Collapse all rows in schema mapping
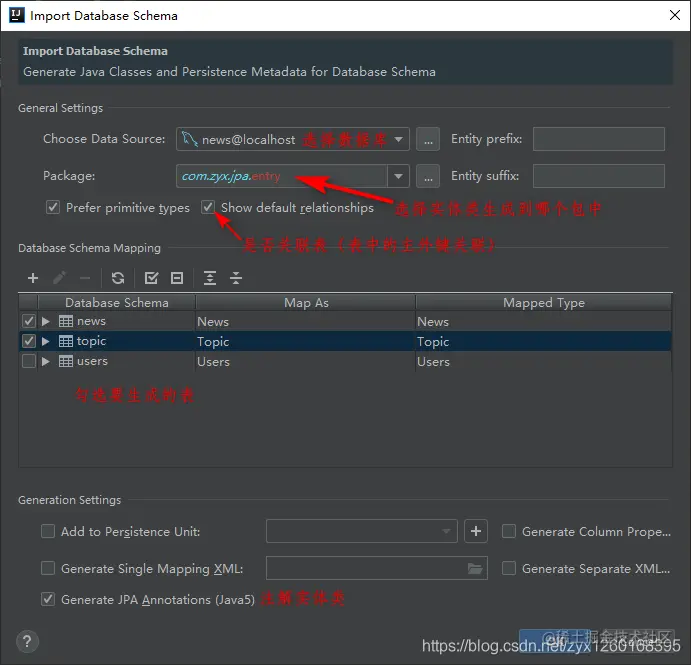The width and height of the screenshot is (691, 665). 236,278
